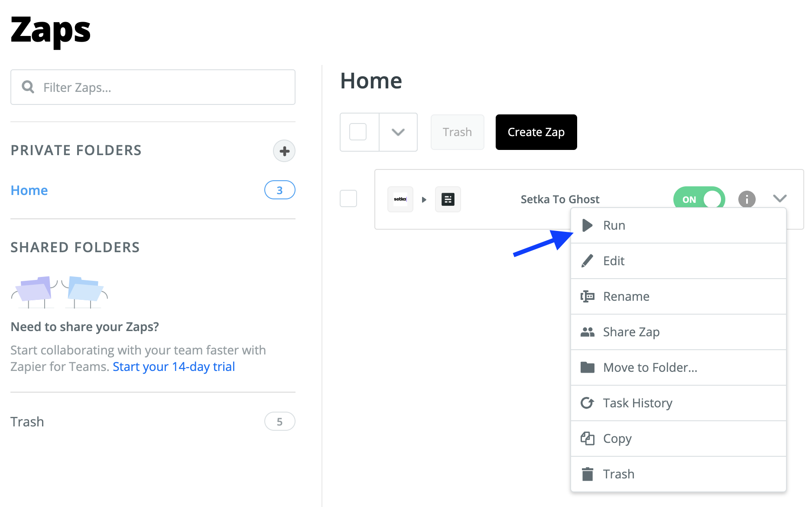
Task: Open the bulk selection dropdown arrow
Action: point(398,132)
